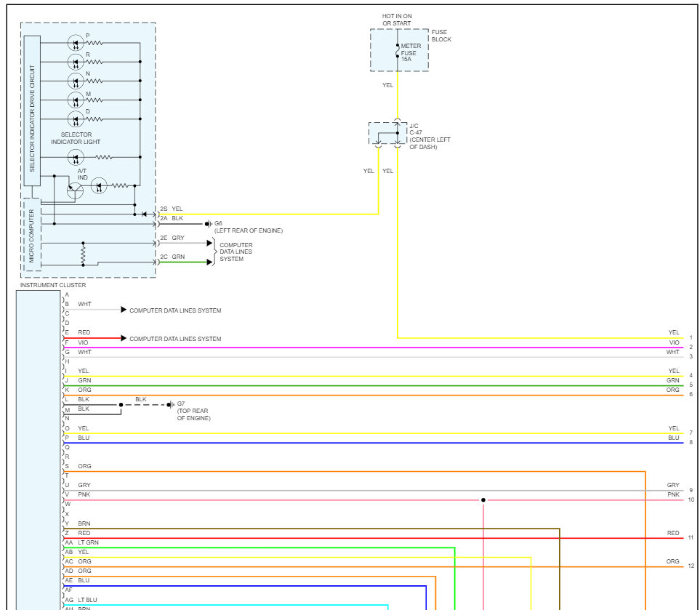Click the N indicator bulb icon
The height and width of the screenshot is (610, 700).
point(76,80)
